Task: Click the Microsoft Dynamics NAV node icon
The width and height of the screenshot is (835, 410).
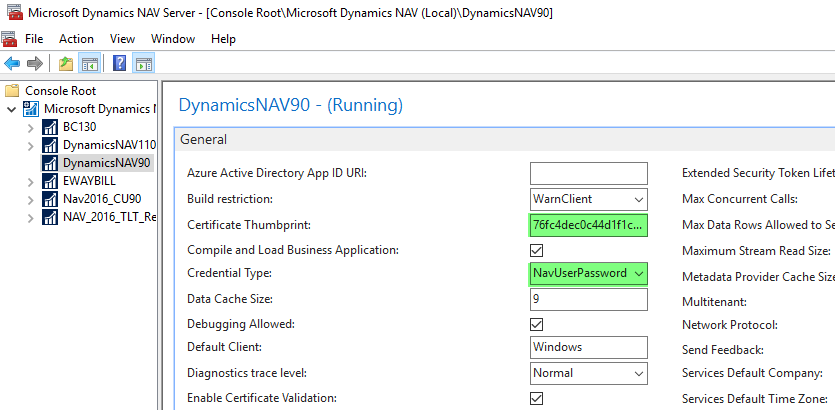Action: coord(30,109)
